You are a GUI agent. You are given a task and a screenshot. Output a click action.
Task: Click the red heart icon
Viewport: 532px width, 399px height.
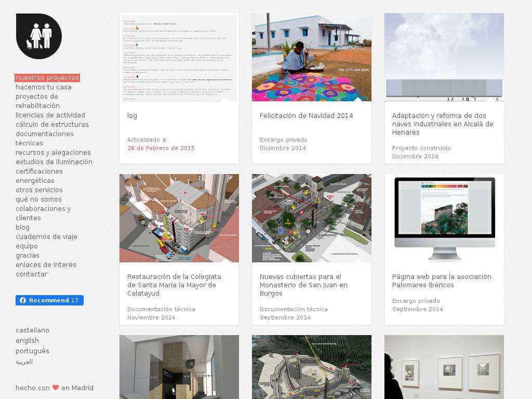point(56,388)
